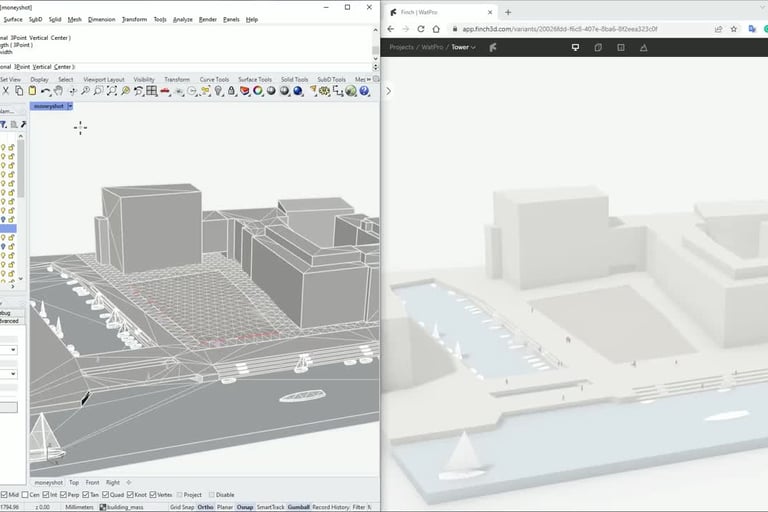
Task: Click the copy pages icon in Finch header
Action: point(598,47)
